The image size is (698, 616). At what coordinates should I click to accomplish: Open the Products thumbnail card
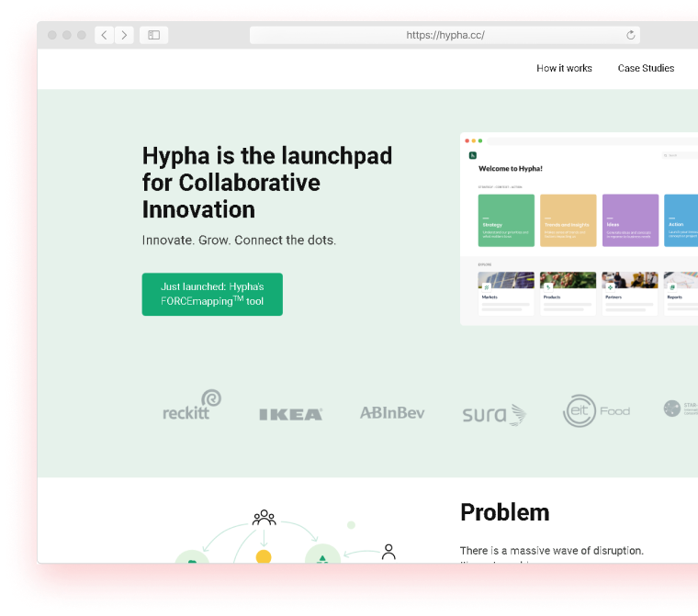[568, 294]
